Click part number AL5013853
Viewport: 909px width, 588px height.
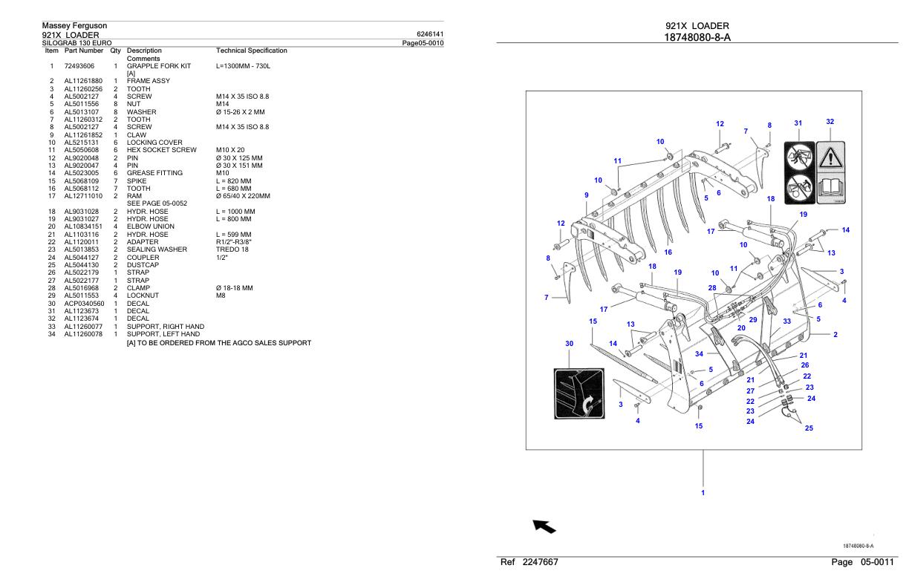(81, 249)
